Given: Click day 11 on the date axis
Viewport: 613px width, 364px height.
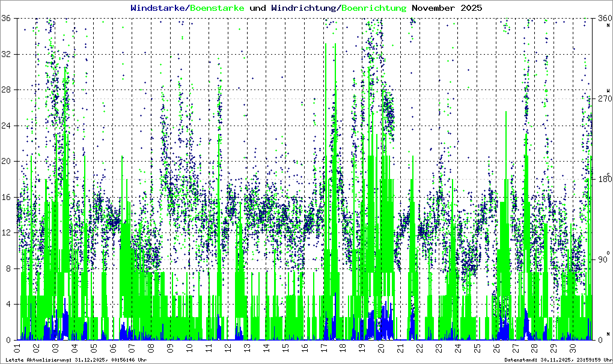Looking at the screenshot, I should click(x=209, y=348).
